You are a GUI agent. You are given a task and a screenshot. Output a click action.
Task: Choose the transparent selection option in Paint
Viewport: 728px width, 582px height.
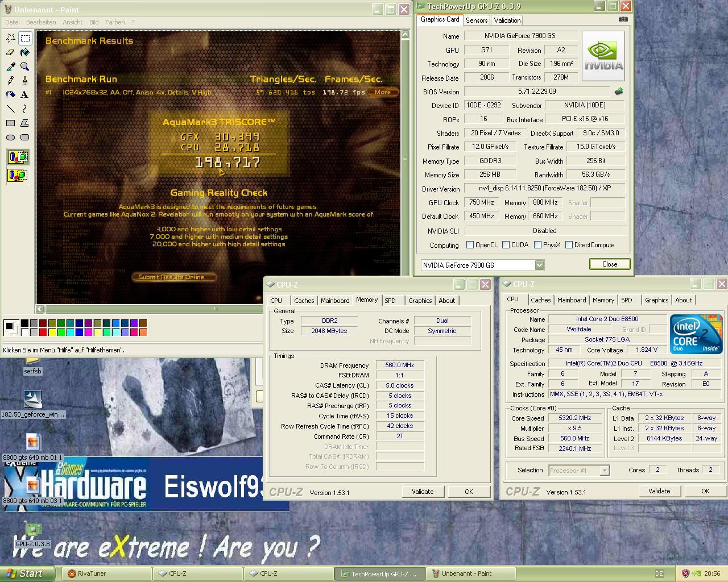point(18,174)
